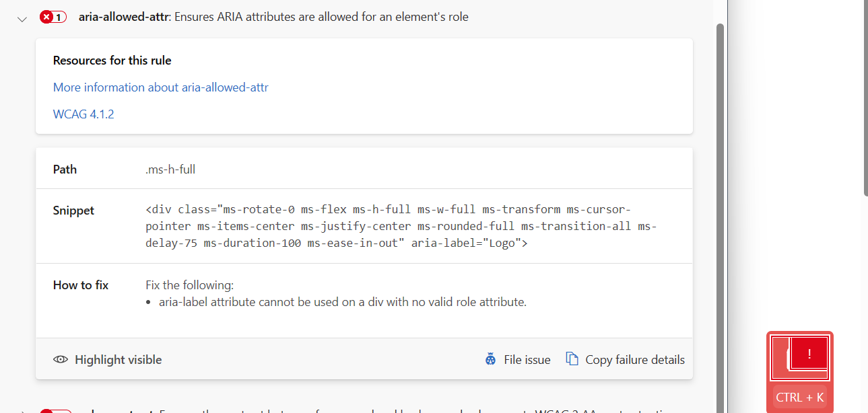Screen dimensions: 868x413
Task: Open More information about aria-allowed-attr
Action: point(160,87)
